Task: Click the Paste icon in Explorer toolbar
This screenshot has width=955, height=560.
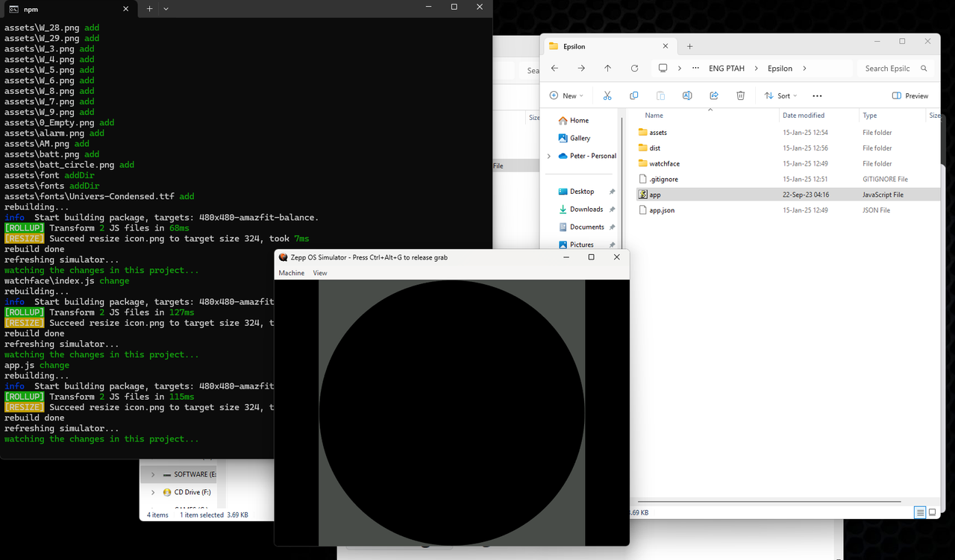Action: (660, 95)
